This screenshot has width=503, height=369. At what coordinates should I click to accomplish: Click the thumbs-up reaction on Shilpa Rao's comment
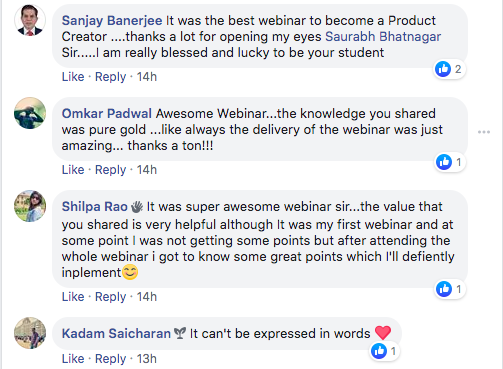[444, 289]
